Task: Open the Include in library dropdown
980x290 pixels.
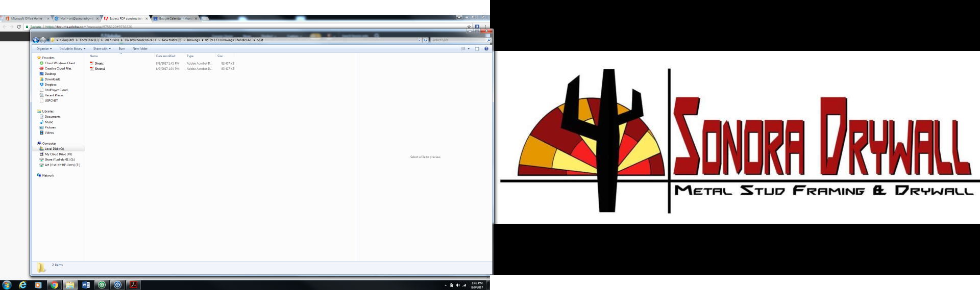Action: (72, 49)
